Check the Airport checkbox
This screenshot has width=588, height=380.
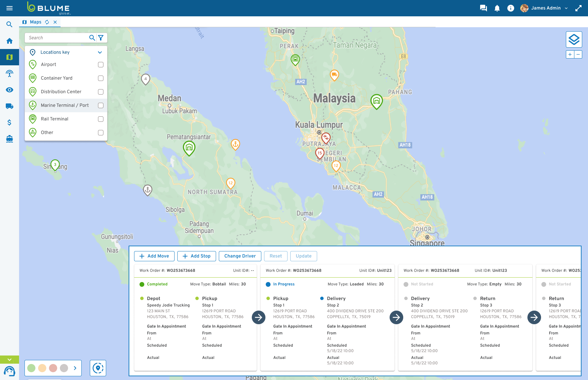pos(101,65)
